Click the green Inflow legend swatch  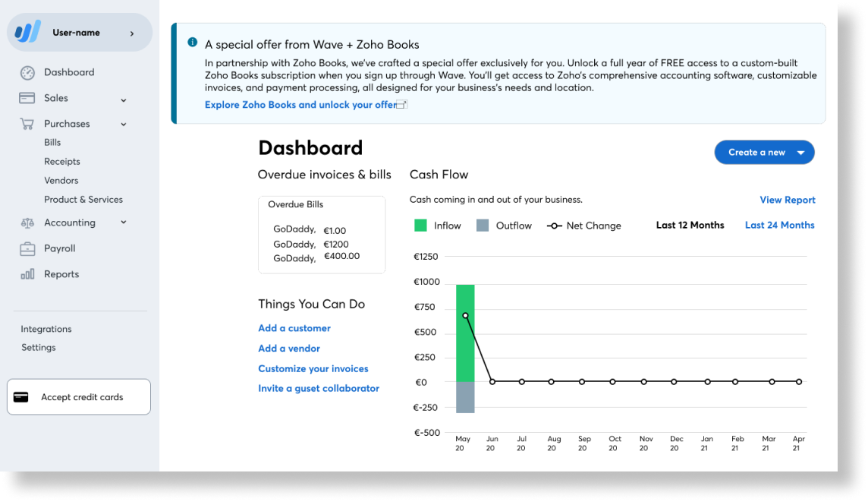click(420, 226)
